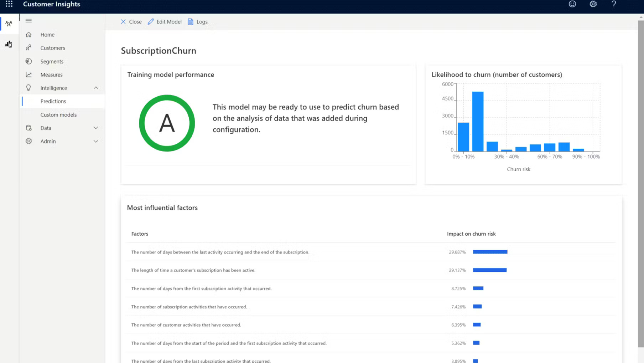Viewport: 644px width, 363px height.
Task: Select the engagement insights chart icon
Action: coord(9,44)
